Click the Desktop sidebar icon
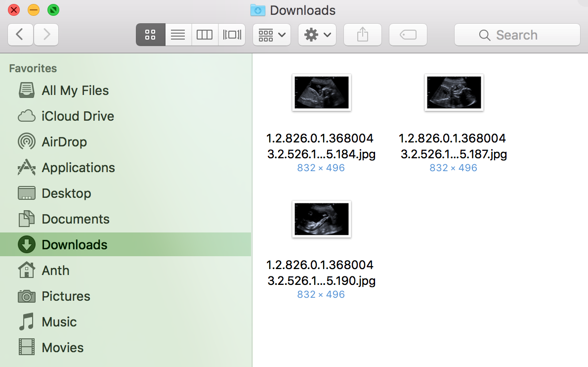Viewport: 588px width, 367px height. [27, 193]
